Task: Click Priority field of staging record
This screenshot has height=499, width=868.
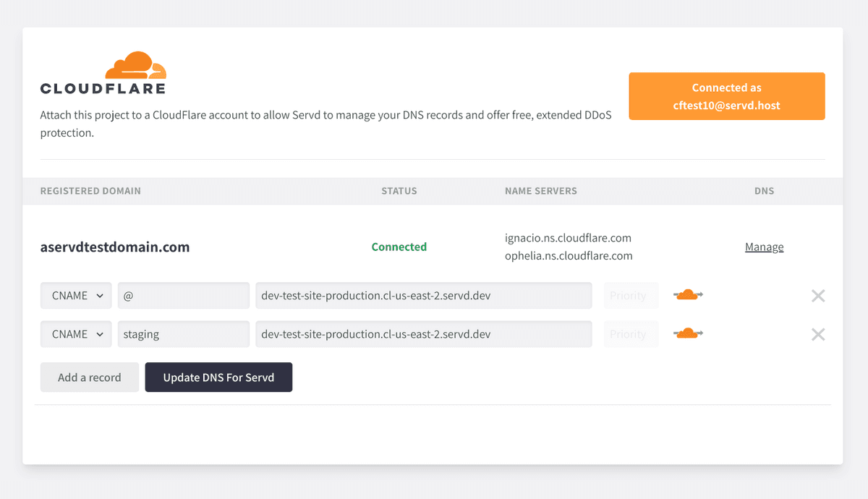Action: click(x=631, y=334)
